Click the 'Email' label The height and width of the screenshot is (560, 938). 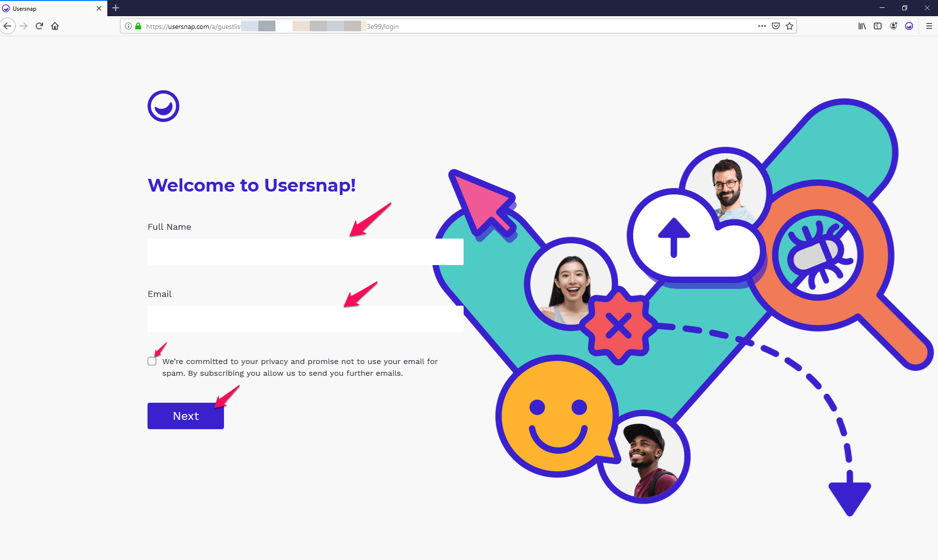[160, 294]
